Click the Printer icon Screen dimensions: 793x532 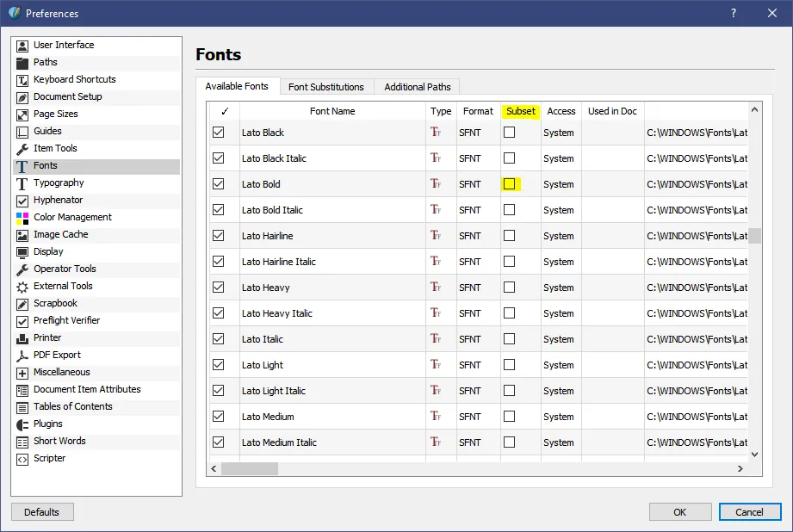(22, 338)
